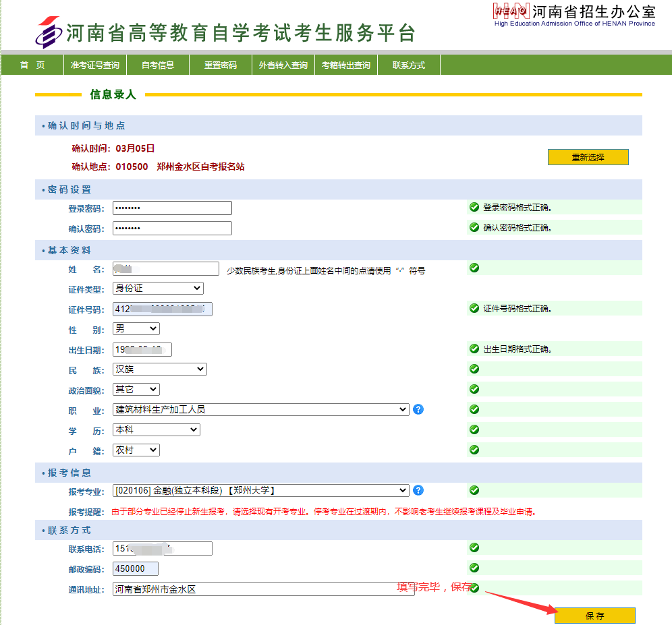The height and width of the screenshot is (625, 672).
Task: Open 准考证号查询 in navigation bar
Action: pos(95,65)
